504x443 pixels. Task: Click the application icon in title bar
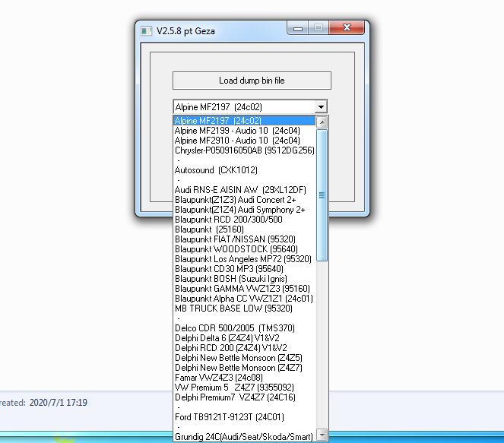coord(146,31)
